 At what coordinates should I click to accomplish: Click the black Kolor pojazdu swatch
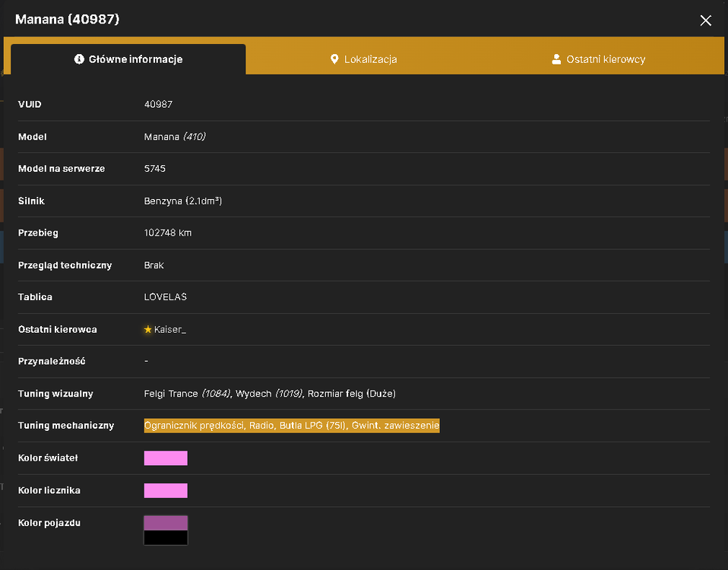[x=166, y=537]
